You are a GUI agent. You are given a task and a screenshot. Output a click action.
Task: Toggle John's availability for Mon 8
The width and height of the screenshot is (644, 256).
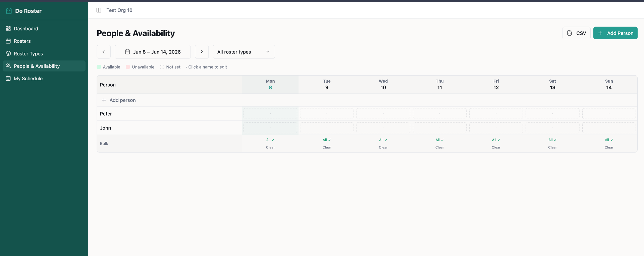[270, 128]
